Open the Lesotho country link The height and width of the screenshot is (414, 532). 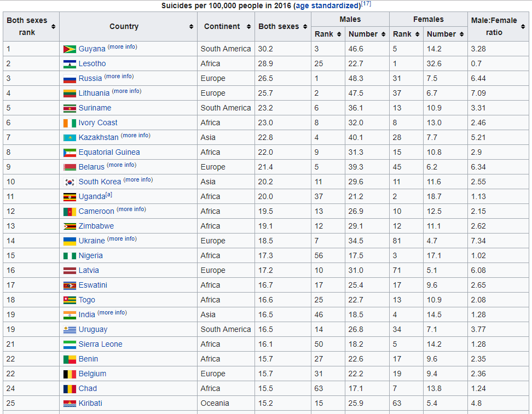pos(92,63)
